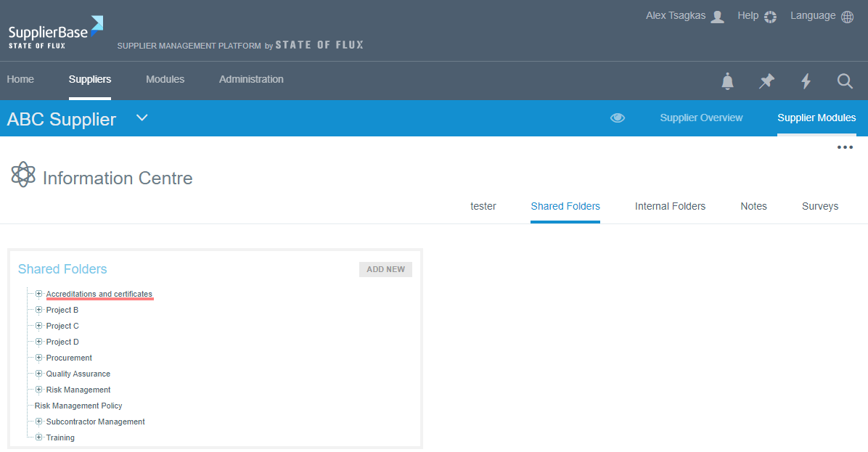This screenshot has height=452, width=868.
Task: Open the notifications bell icon
Action: 727,81
